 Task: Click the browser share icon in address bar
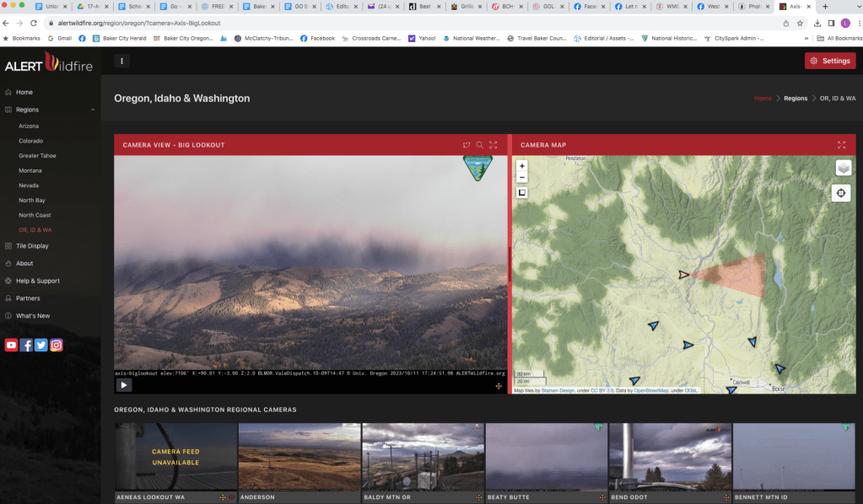[786, 23]
